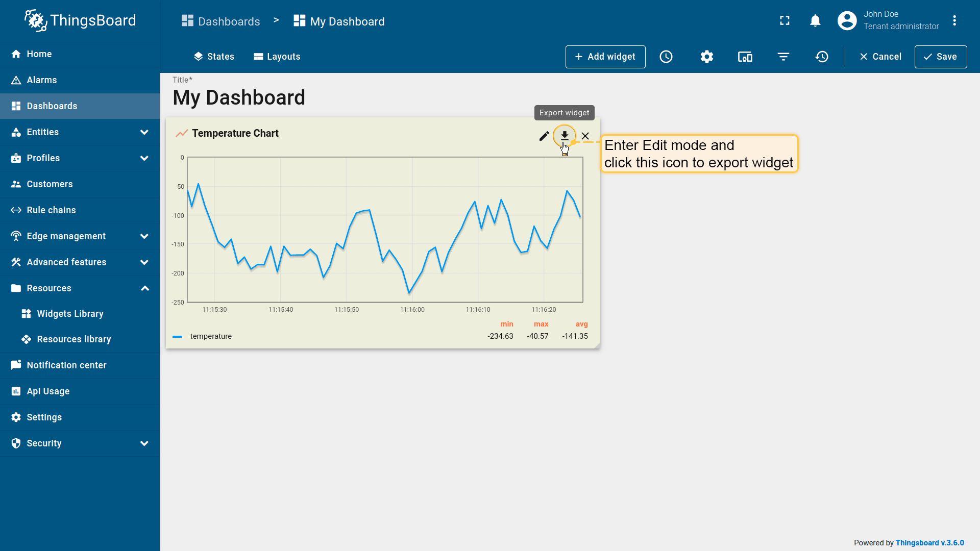Expand the Security menu section
Viewport: 980px width, 551px height.
click(x=144, y=443)
